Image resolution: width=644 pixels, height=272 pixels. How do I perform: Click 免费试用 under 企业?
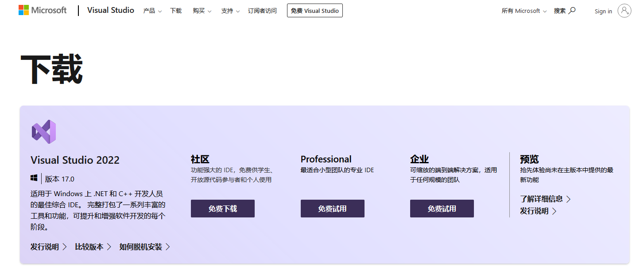[442, 209]
